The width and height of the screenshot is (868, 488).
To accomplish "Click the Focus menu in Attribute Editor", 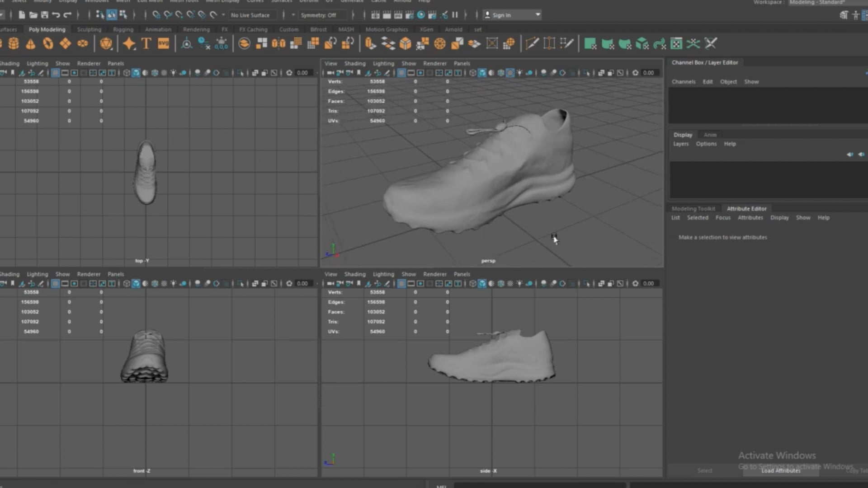I will click(x=722, y=218).
